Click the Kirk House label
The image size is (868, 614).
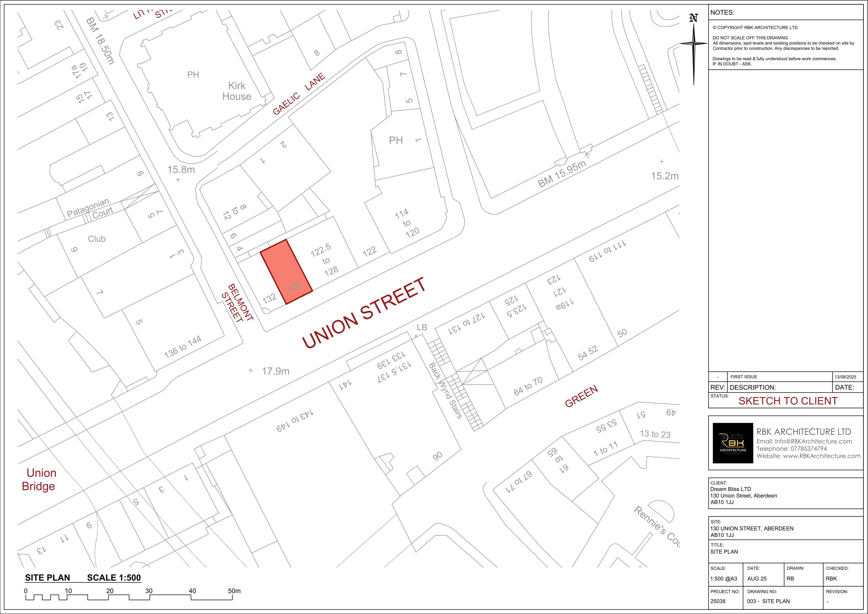(x=237, y=91)
